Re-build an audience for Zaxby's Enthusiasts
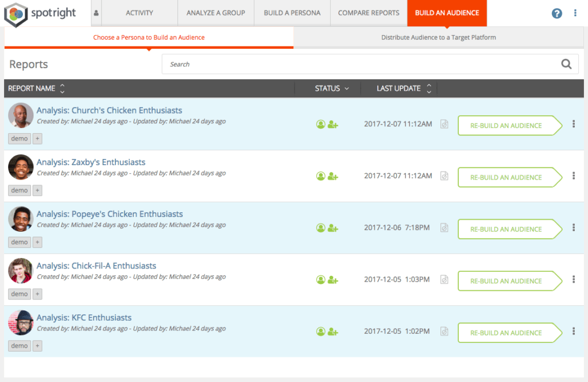The width and height of the screenshot is (588, 382). (x=510, y=177)
